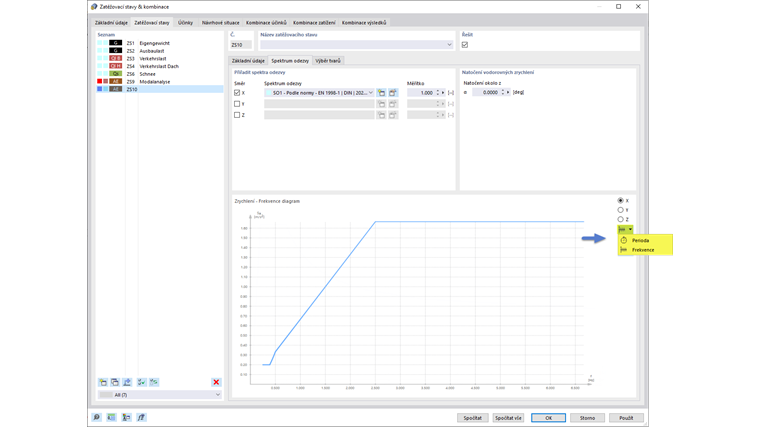Click the Č. number field showing ZS10
This screenshot has height=427, width=760.
point(241,45)
